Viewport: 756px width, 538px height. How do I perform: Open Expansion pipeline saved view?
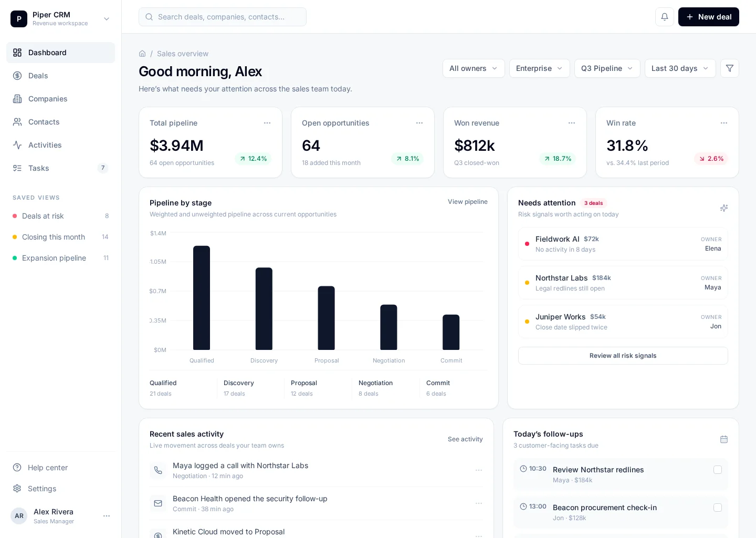point(60,258)
